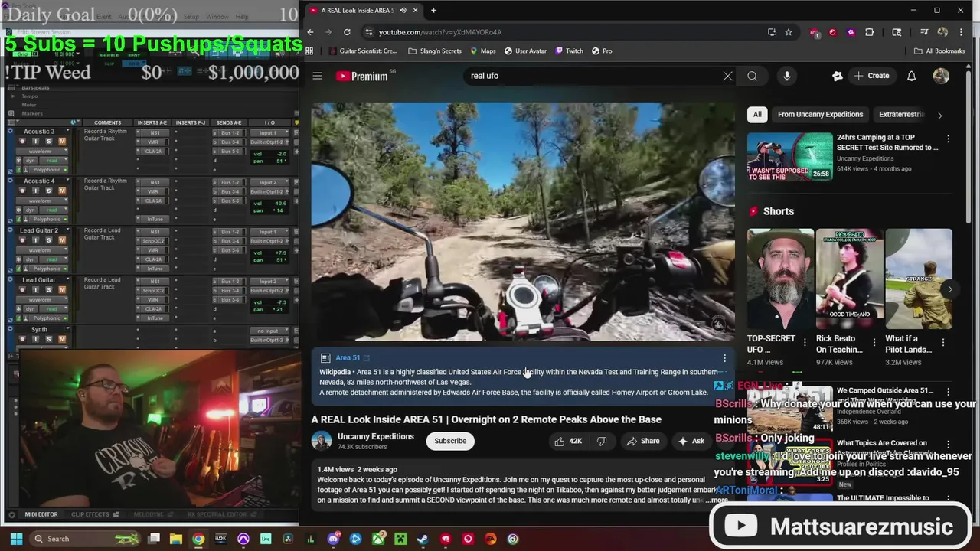Open Xbox app from the taskbar
This screenshot has width=980, height=551.
(x=378, y=539)
